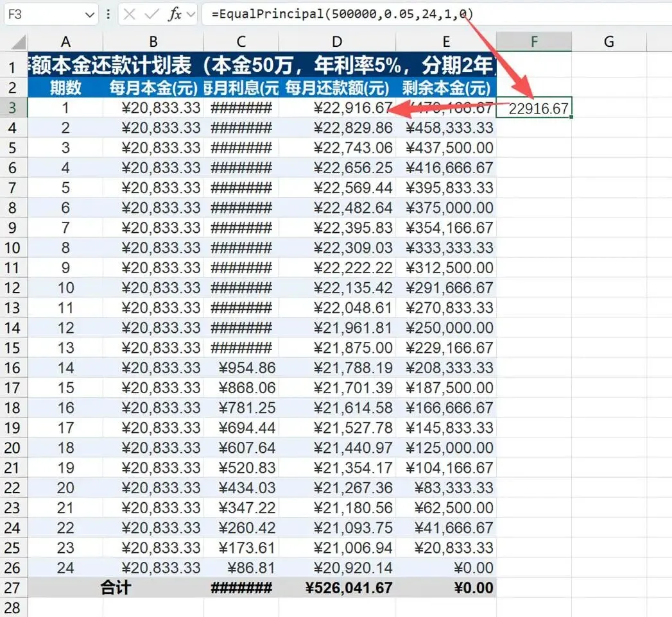Viewport: 672px width, 617px height.
Task: Select column B header
Action: [153, 42]
